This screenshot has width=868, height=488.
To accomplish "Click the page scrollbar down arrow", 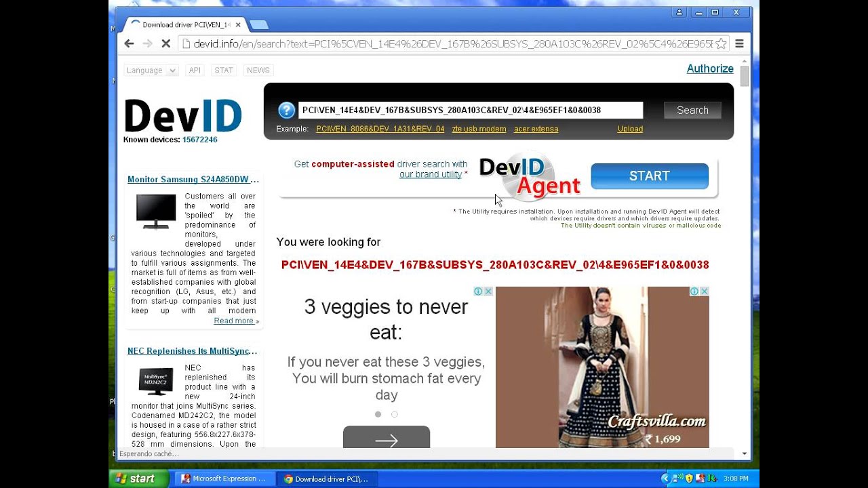I will pos(745,453).
